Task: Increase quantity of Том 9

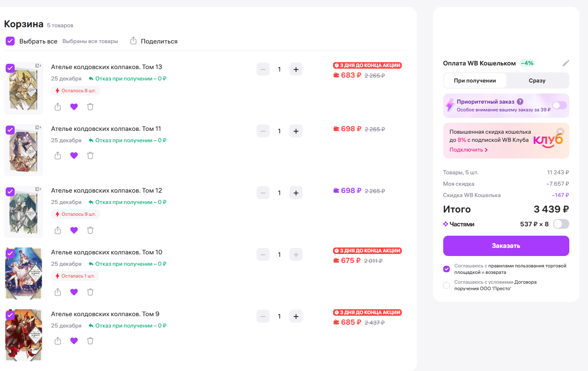Action: pos(296,317)
